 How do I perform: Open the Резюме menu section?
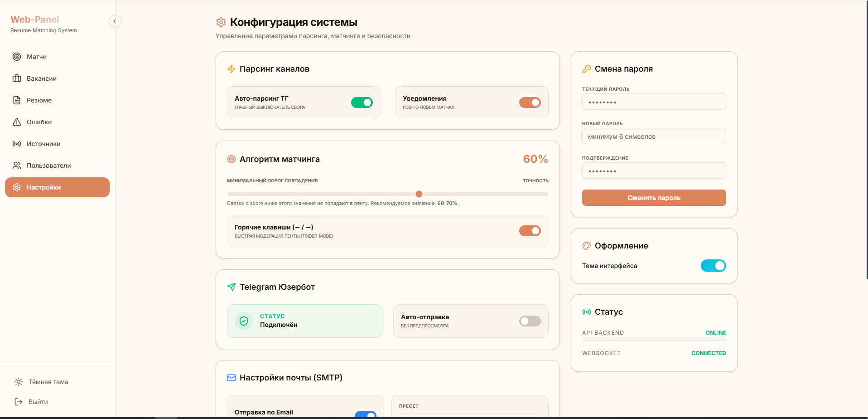click(x=57, y=100)
